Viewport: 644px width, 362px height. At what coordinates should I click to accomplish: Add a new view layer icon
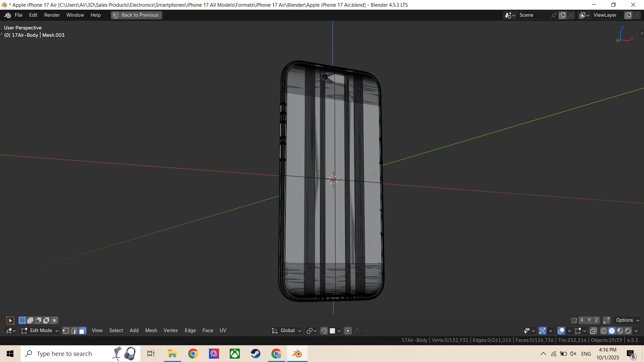click(628, 15)
